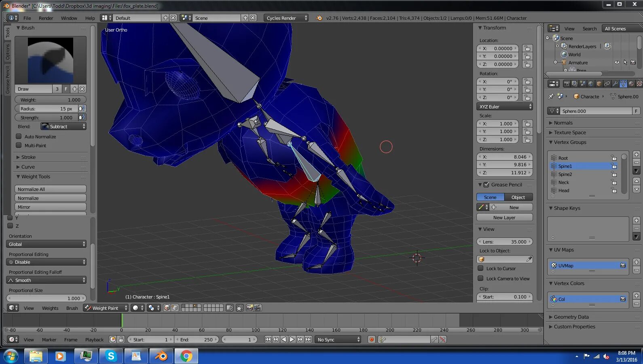Pin the properties context with pin icon

(551, 96)
